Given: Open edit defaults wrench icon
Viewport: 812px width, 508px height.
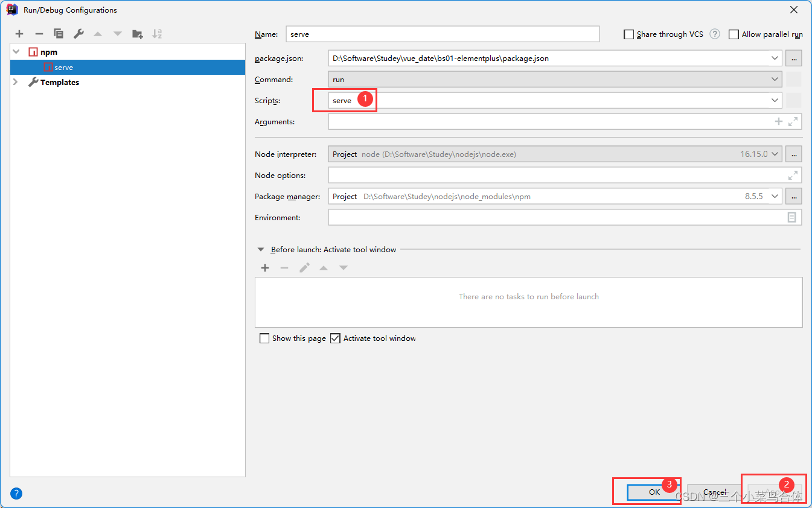Looking at the screenshot, I should tap(78, 34).
